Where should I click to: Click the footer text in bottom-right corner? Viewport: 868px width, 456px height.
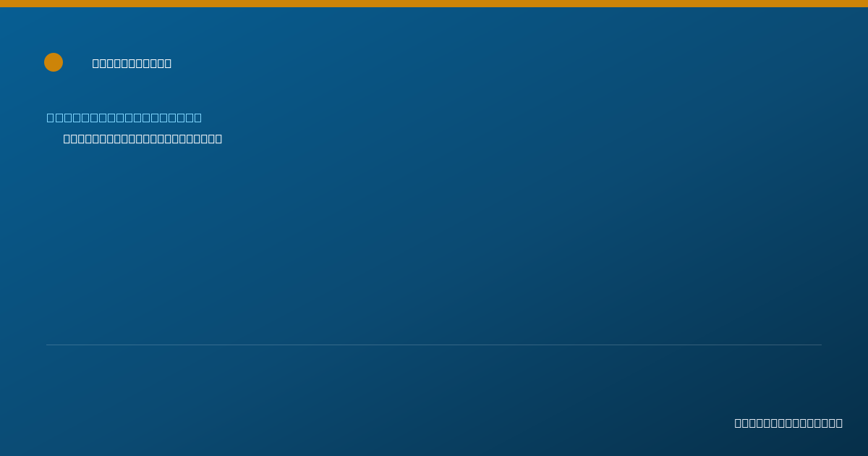(x=788, y=423)
